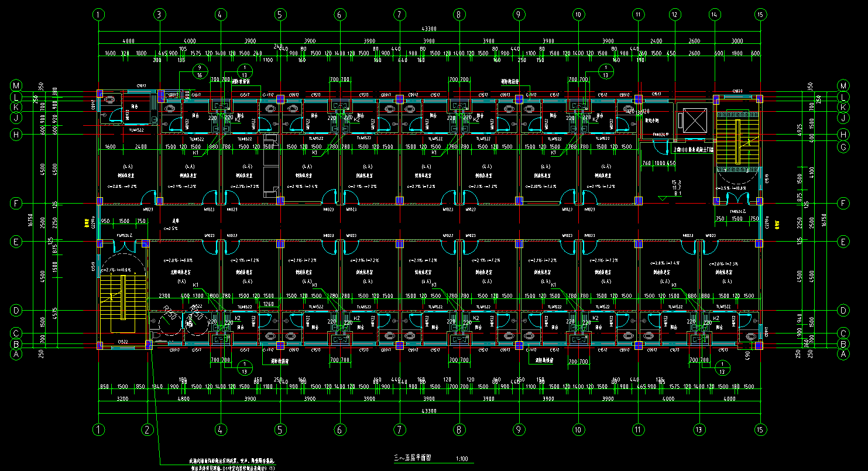Click the 1:100 scale label
Image resolution: width=868 pixels, height=471 pixels.
(x=462, y=458)
